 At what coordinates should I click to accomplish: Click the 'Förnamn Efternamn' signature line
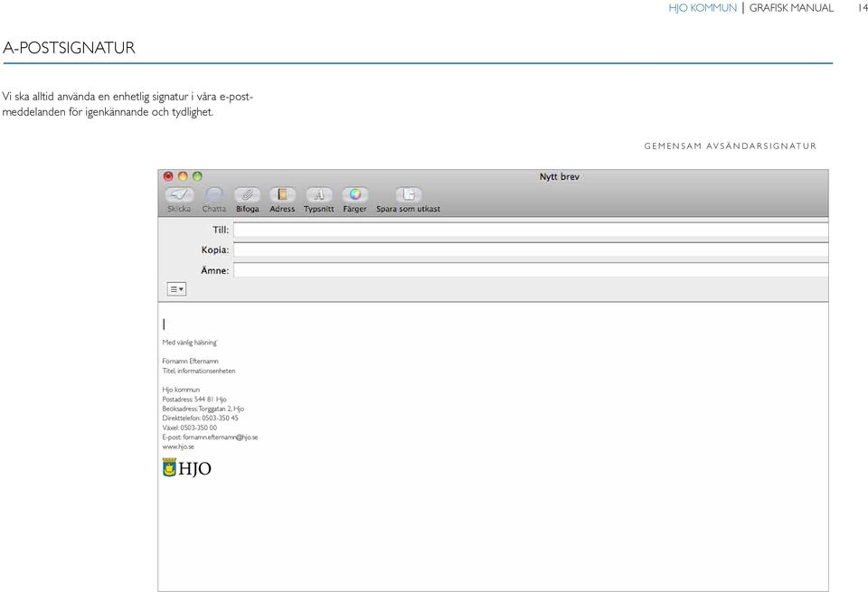pos(191,362)
